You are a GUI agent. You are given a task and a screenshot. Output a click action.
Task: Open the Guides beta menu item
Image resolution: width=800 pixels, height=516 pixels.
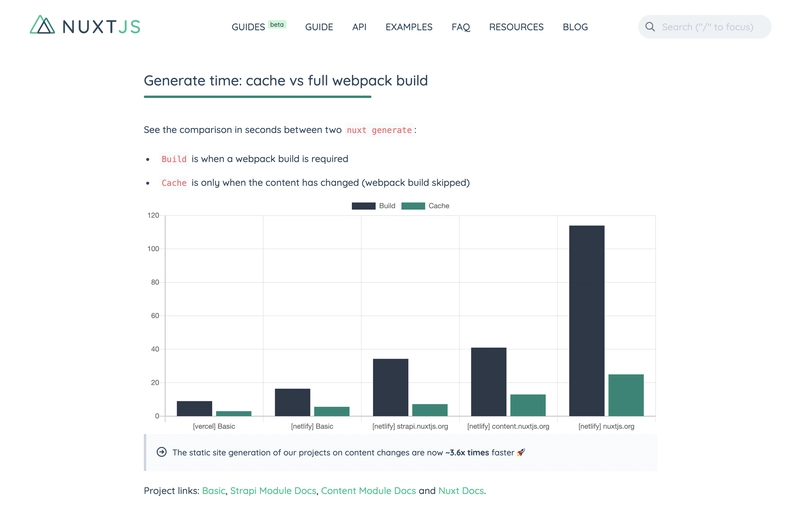pyautogui.click(x=259, y=27)
